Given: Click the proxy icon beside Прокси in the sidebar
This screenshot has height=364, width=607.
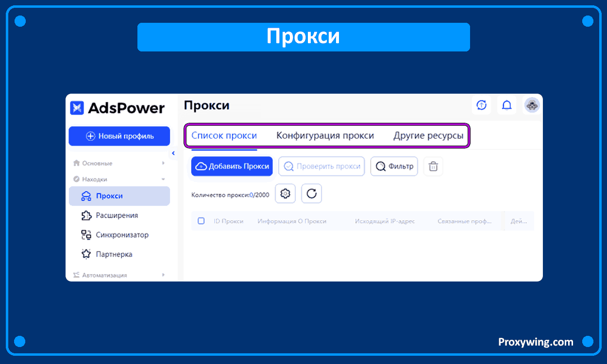Looking at the screenshot, I should coord(86,196).
